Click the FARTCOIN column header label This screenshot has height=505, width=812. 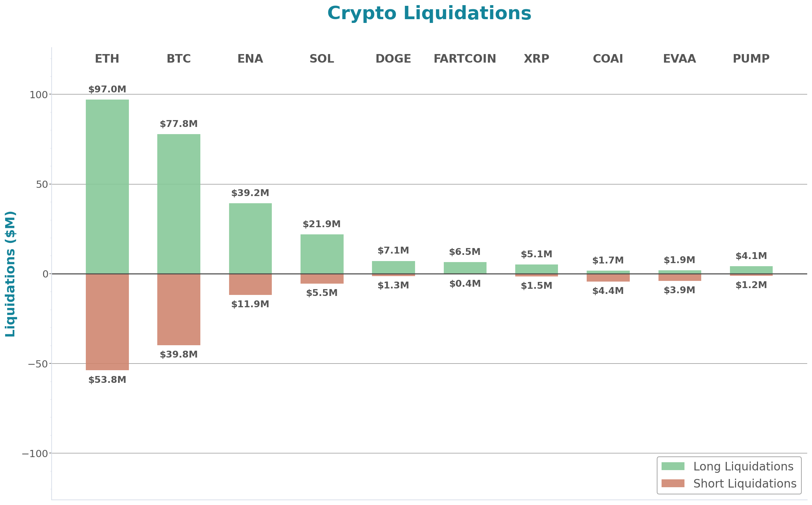[465, 59]
